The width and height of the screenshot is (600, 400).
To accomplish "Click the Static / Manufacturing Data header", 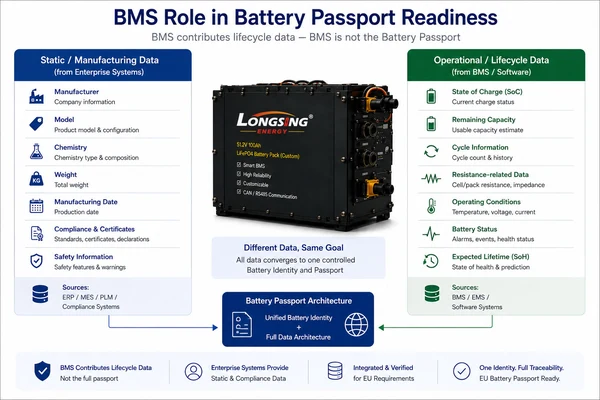I will click(103, 65).
